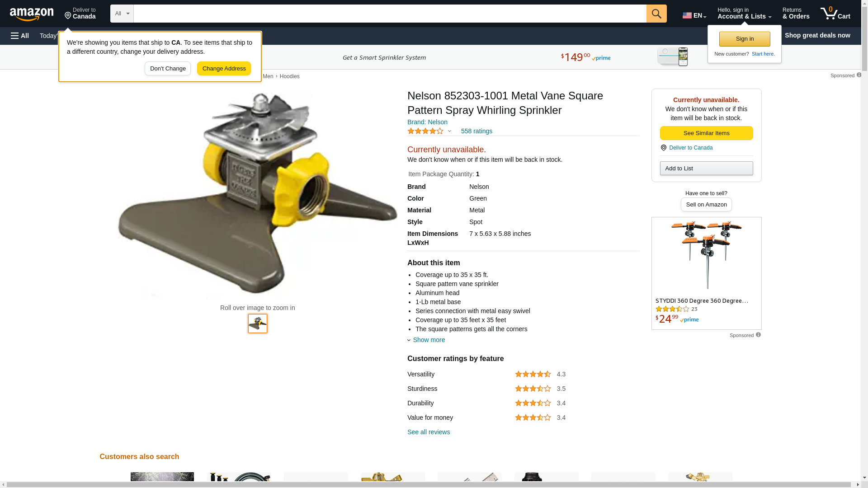868x488 pixels.
Task: Click the Amazon logo
Action: pyautogui.click(x=32, y=14)
